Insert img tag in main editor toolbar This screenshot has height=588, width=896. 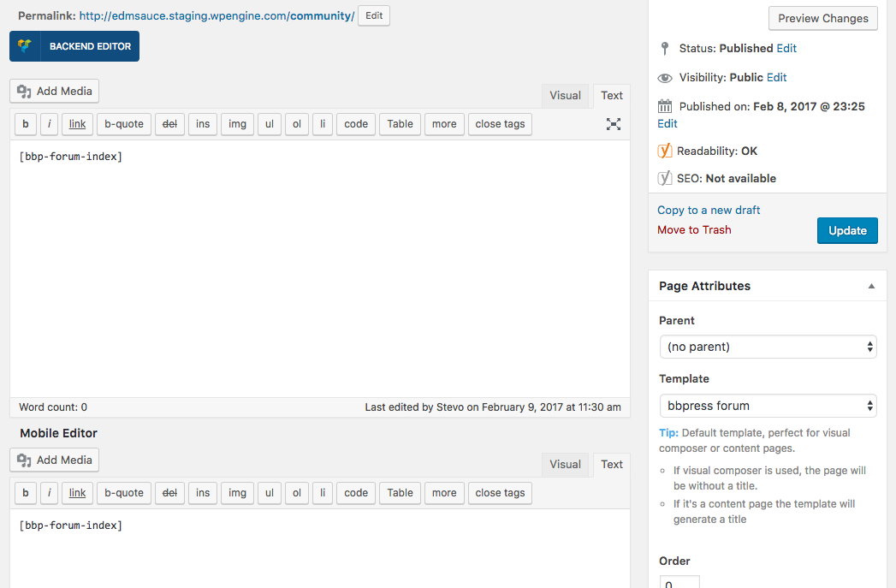[x=237, y=124]
